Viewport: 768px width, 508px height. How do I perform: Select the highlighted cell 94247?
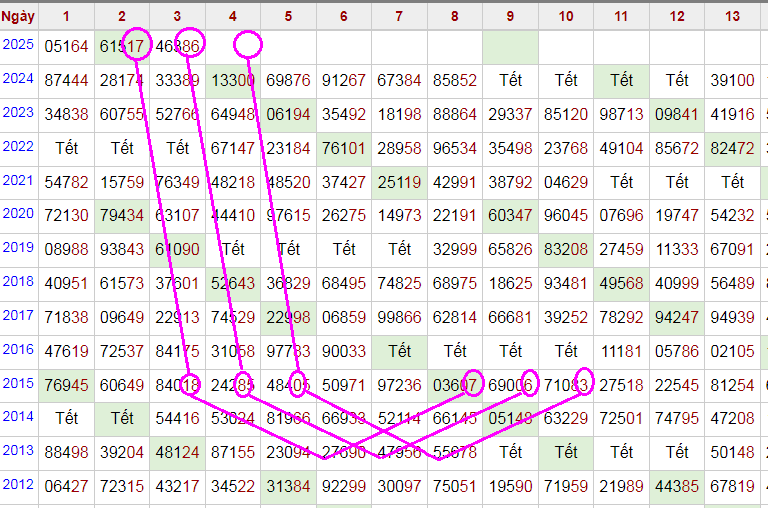pos(677,317)
